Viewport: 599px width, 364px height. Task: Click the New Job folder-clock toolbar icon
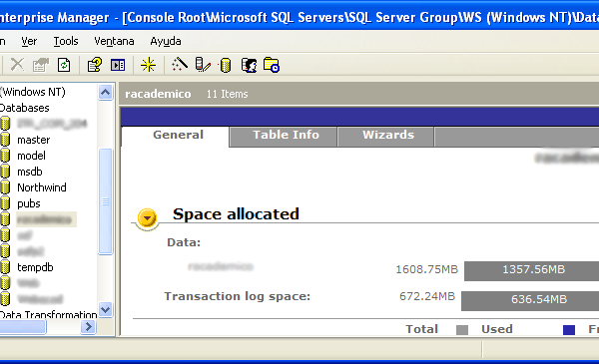(x=272, y=65)
